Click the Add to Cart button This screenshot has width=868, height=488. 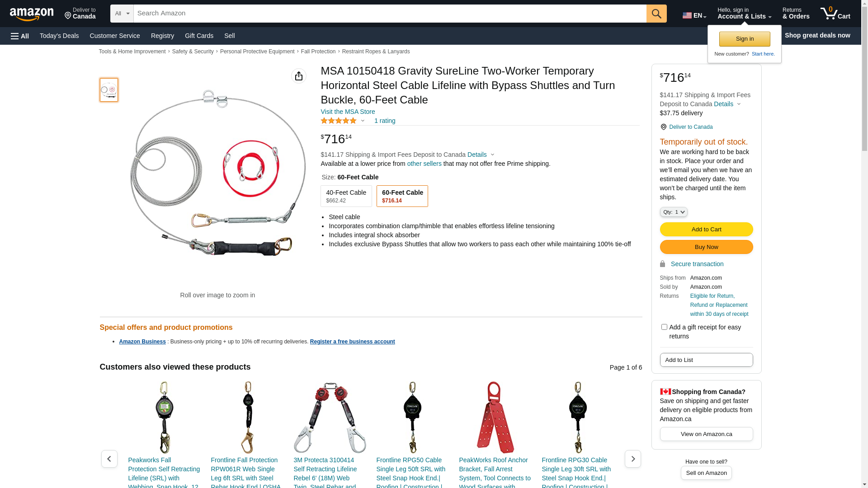[706, 229]
